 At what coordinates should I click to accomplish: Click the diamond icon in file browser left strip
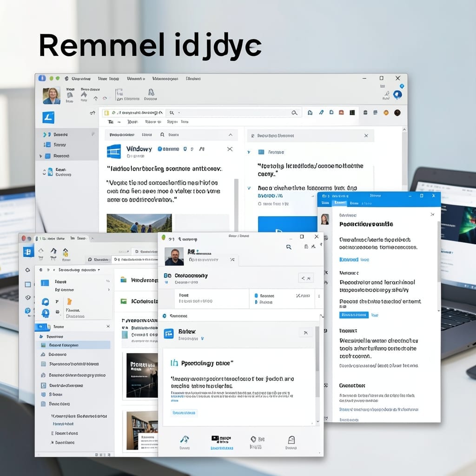point(27,270)
